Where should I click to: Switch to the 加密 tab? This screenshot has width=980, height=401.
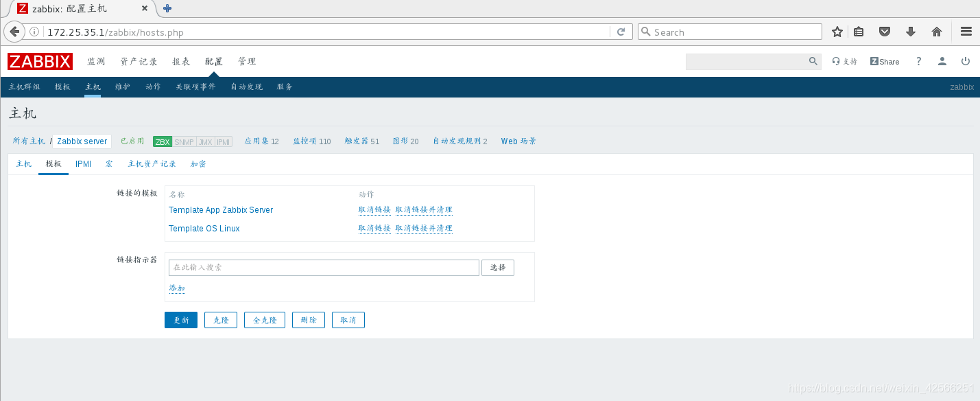click(x=198, y=164)
